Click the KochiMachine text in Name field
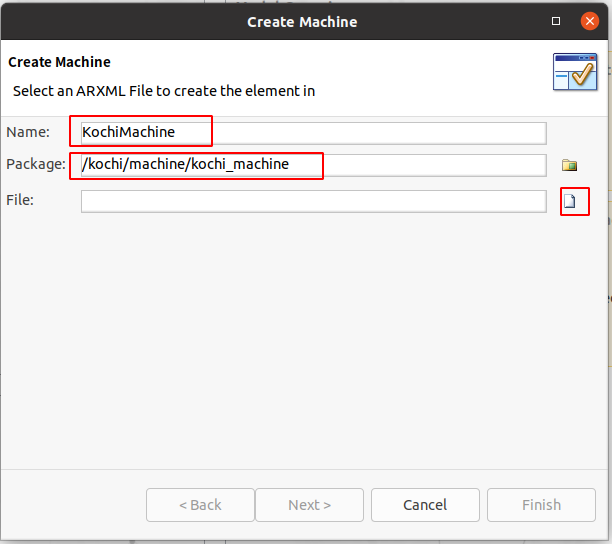 point(128,132)
